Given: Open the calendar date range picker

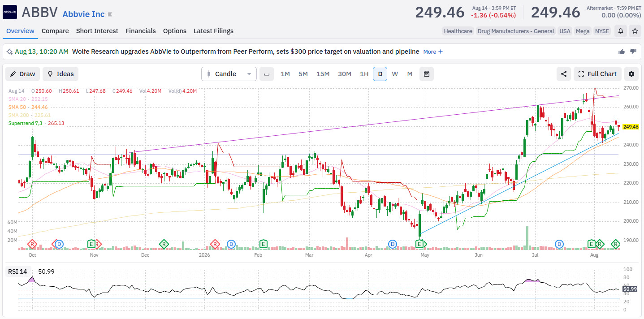Looking at the screenshot, I should pyautogui.click(x=427, y=74).
